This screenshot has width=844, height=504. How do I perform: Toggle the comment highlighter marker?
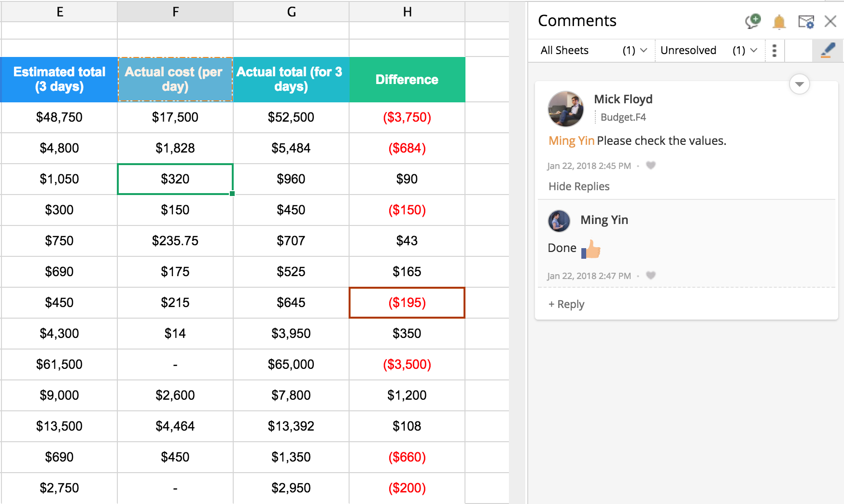coord(828,50)
